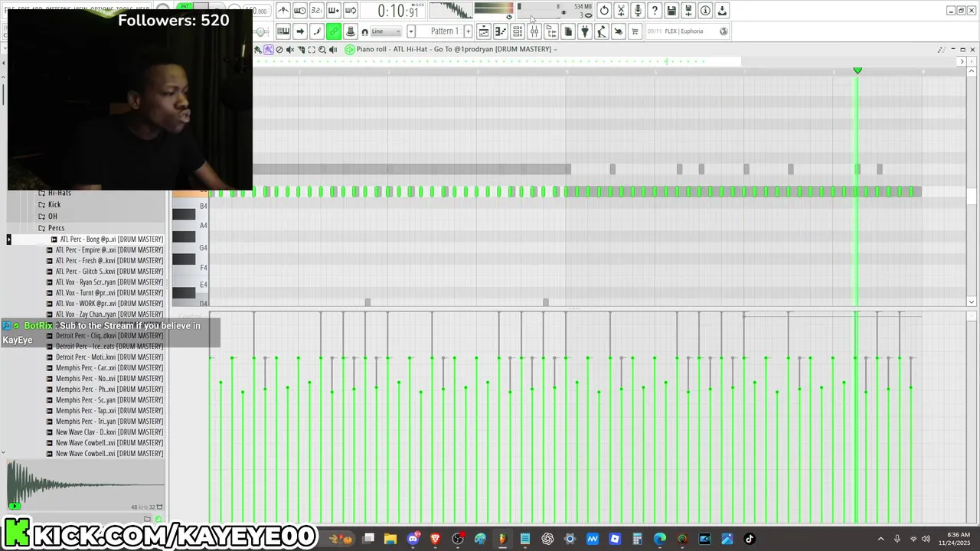Open ChatGPT from the taskbar

547,539
